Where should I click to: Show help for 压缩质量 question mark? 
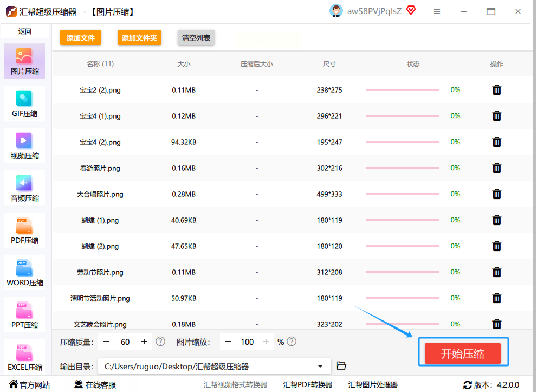click(160, 342)
